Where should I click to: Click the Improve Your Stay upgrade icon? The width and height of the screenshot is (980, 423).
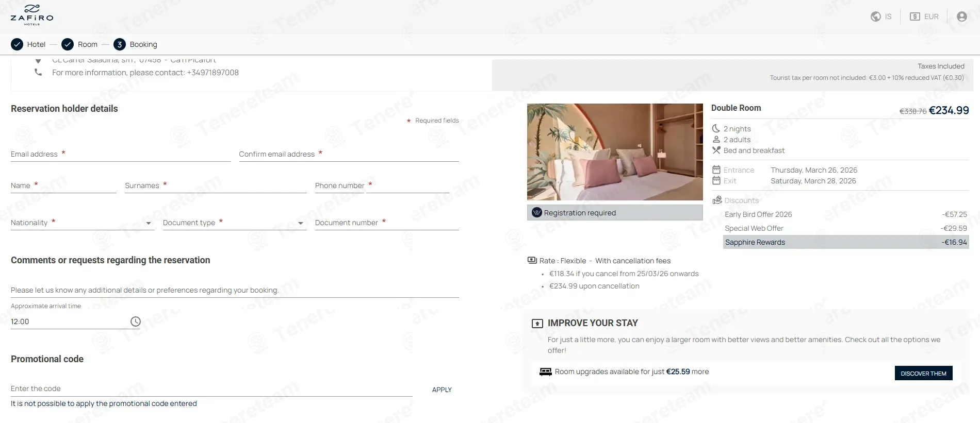point(537,324)
